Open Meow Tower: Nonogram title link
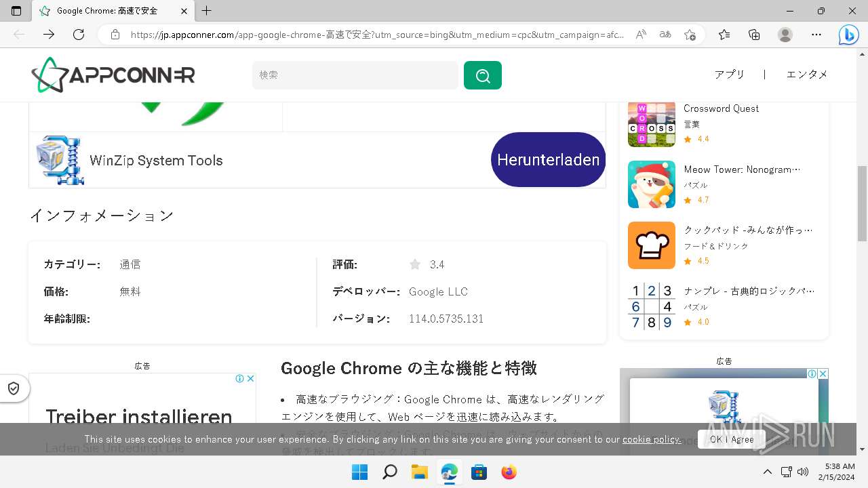Viewport: 868px width, 488px height. (742, 169)
